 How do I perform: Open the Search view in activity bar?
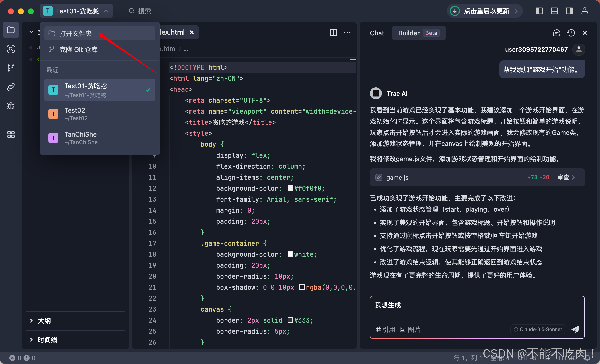(11, 49)
